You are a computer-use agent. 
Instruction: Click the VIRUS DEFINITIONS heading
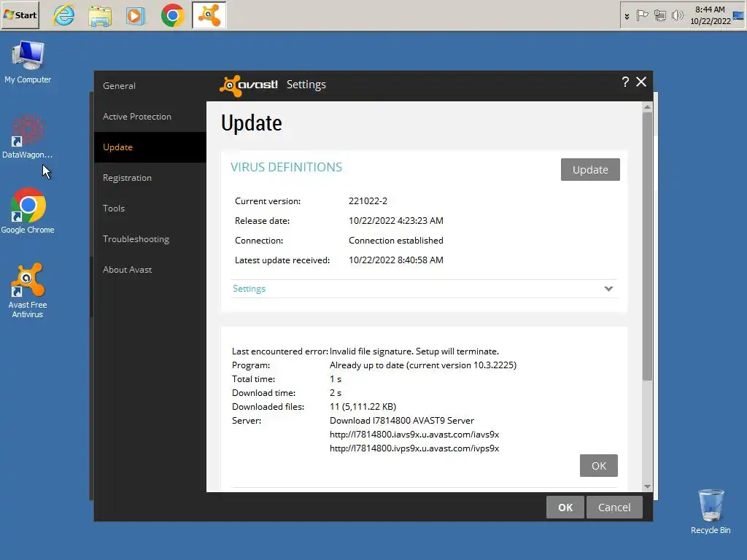pos(286,167)
